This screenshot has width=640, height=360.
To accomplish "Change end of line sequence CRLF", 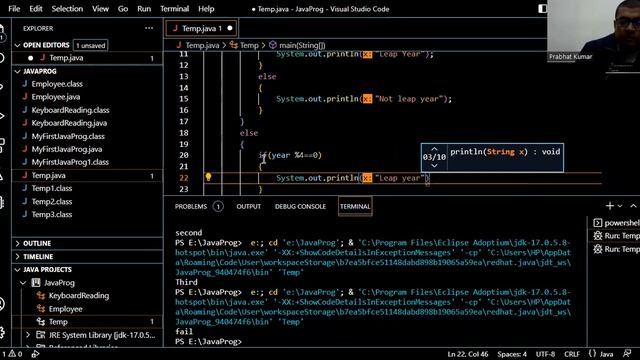I will coord(571,354).
